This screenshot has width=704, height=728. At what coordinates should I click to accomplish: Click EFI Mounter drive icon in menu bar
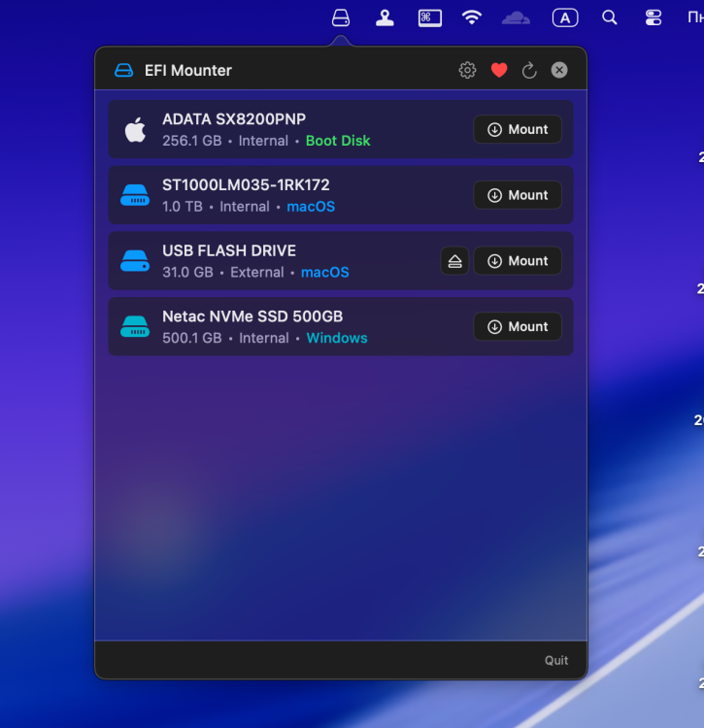point(341,18)
